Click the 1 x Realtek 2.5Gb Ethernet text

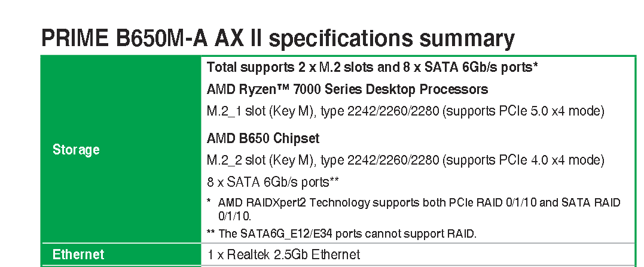283,254
